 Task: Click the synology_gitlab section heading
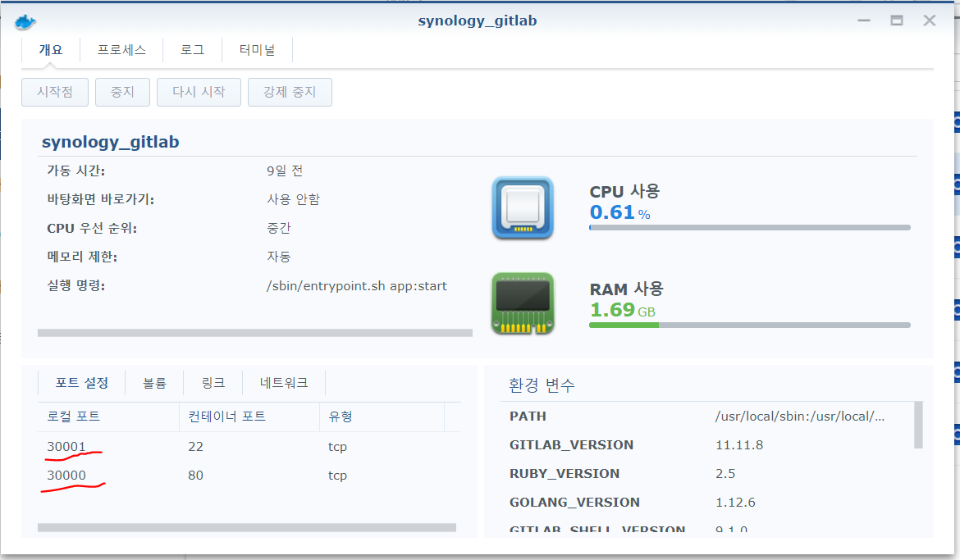(110, 142)
